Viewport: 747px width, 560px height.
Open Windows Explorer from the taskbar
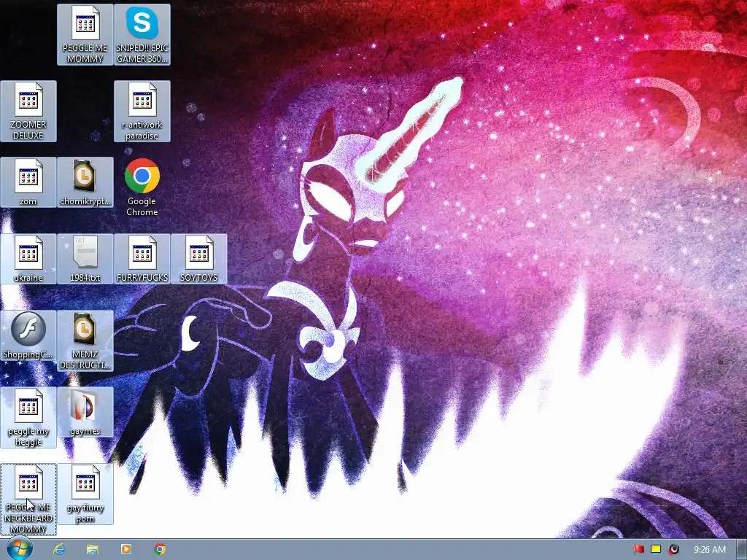point(93,549)
